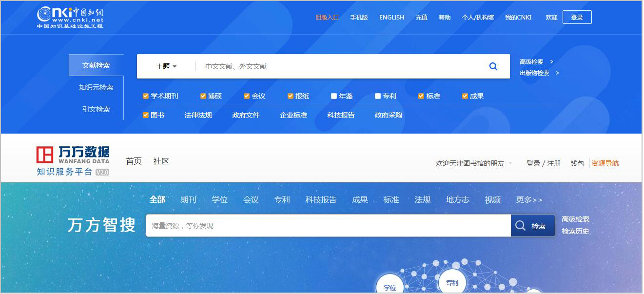Expand 更多>> resource categories in Wanfang
This screenshot has width=644, height=294.
coord(529,200)
